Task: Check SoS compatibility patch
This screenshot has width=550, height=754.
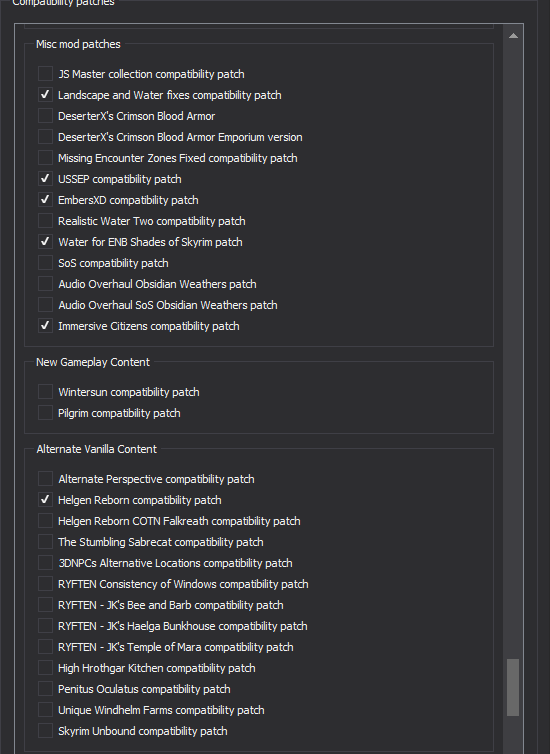Action: click(x=45, y=263)
